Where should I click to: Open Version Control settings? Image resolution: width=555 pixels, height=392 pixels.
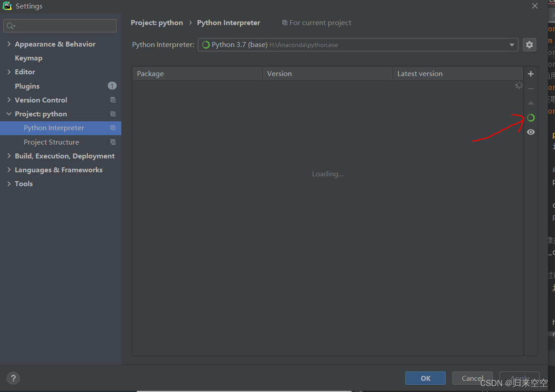(41, 100)
